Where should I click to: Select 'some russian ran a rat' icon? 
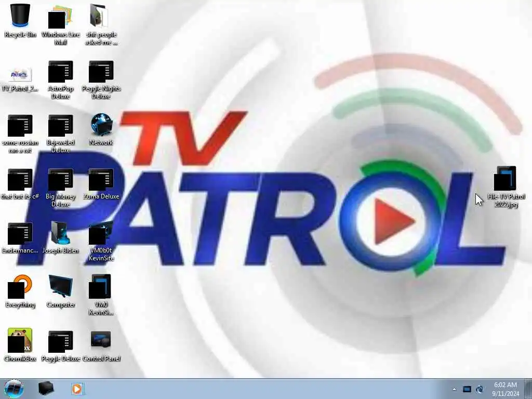pos(20,134)
